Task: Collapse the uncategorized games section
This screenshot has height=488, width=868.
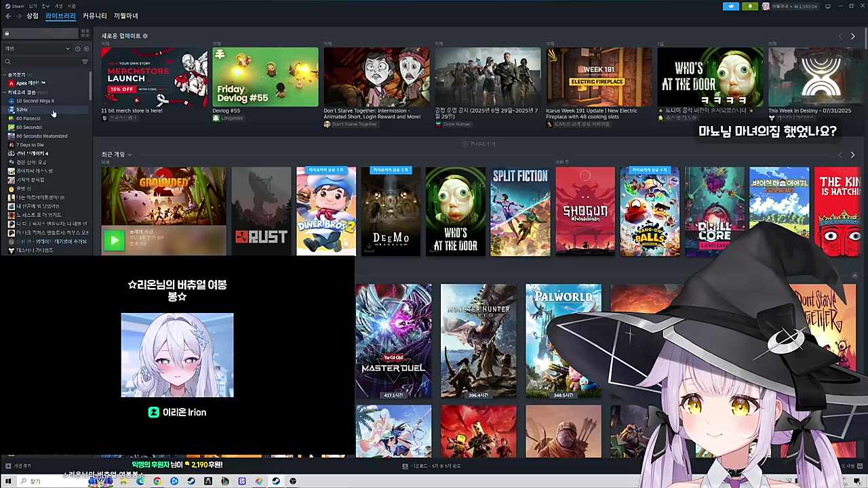Action: pos(5,92)
